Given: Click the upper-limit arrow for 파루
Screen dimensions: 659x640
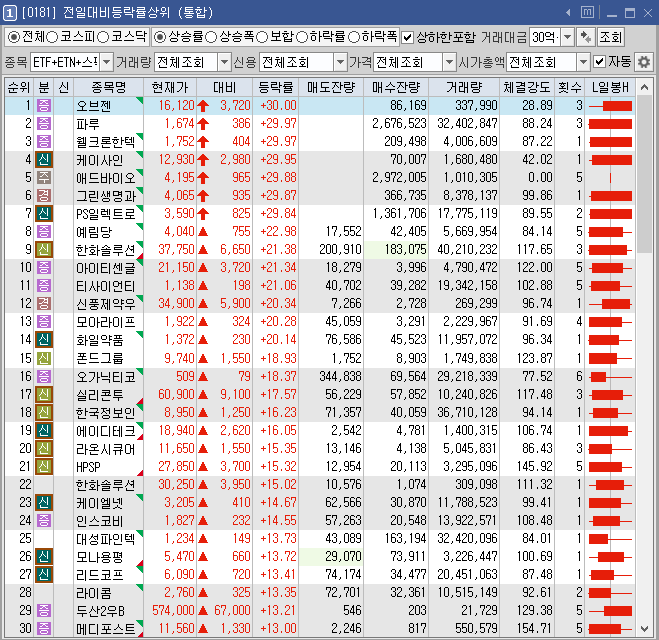Looking at the screenshot, I should [203, 124].
